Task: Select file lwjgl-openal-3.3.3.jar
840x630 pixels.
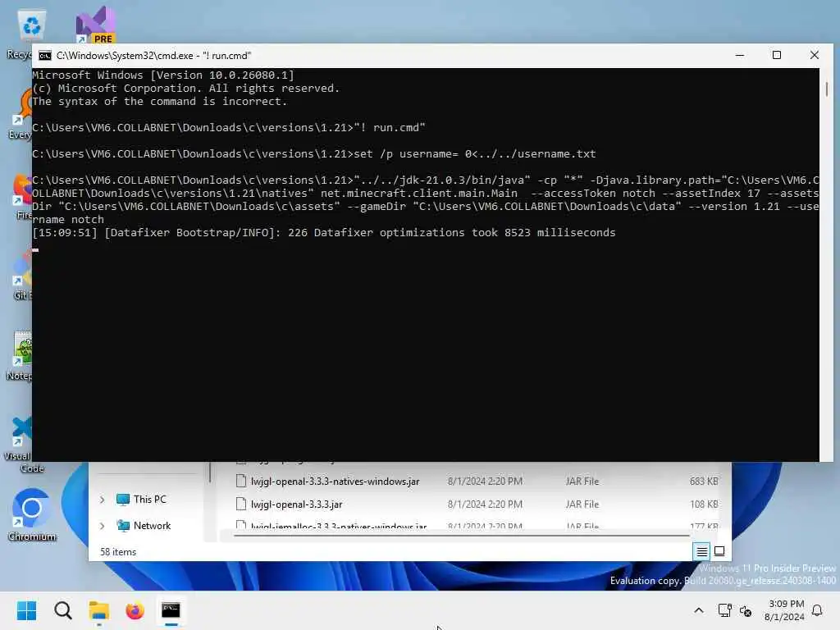Action: tap(296, 504)
